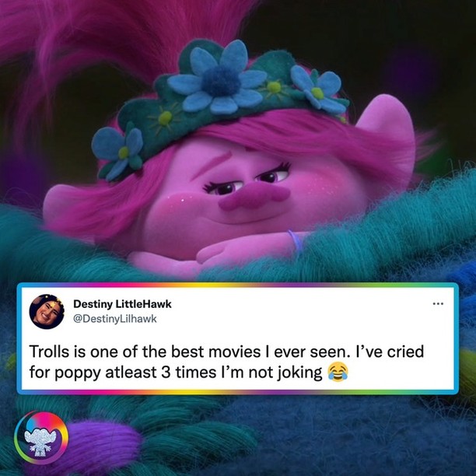Viewport: 476px width, 476px height.
Task: Click the crying-laughing emoji in tweet
Action: point(338,373)
